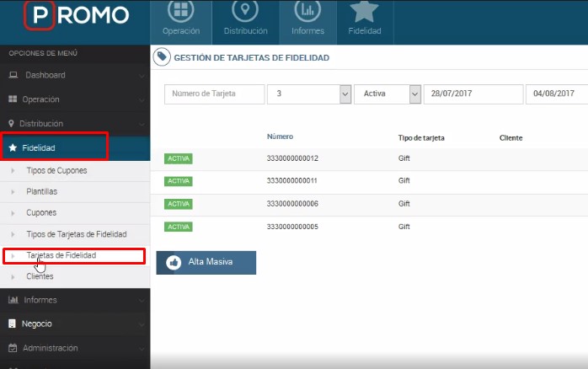Click the start date field 28/07/2017
Viewport: 588px width, 369px height.
coord(473,94)
